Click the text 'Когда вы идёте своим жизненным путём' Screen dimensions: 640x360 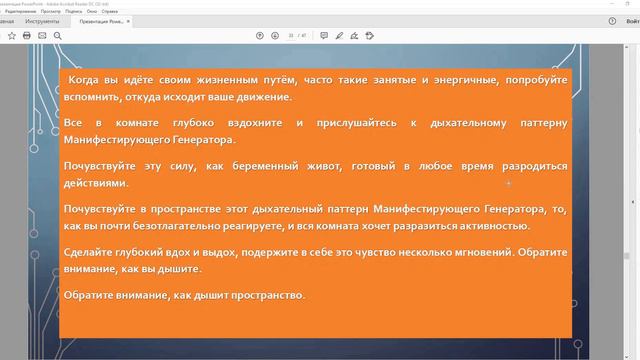[x=182, y=80]
